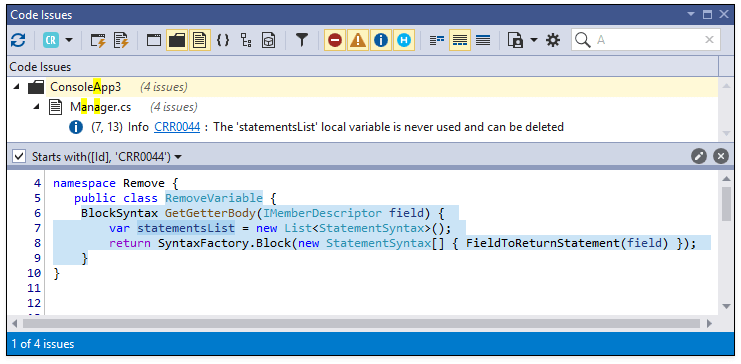Click the (4 issues) count beside ConsoleApp3
The image size is (741, 364).
coord(164,87)
